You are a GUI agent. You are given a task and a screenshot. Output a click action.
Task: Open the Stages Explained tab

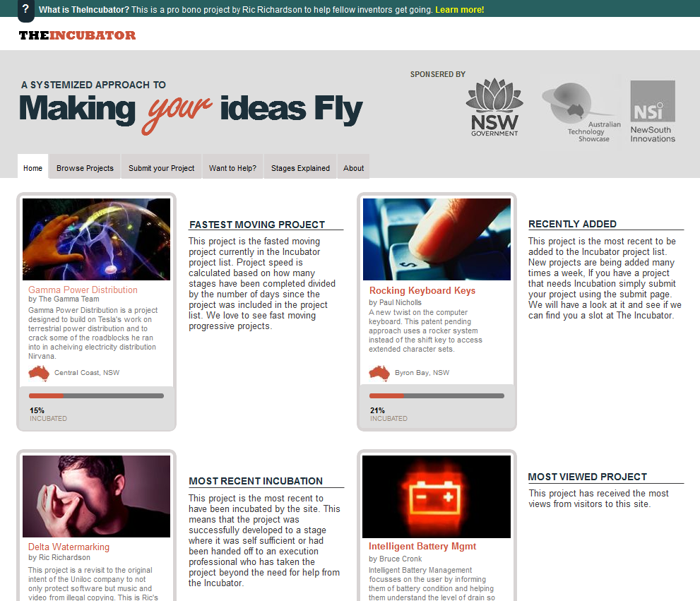[x=299, y=168]
